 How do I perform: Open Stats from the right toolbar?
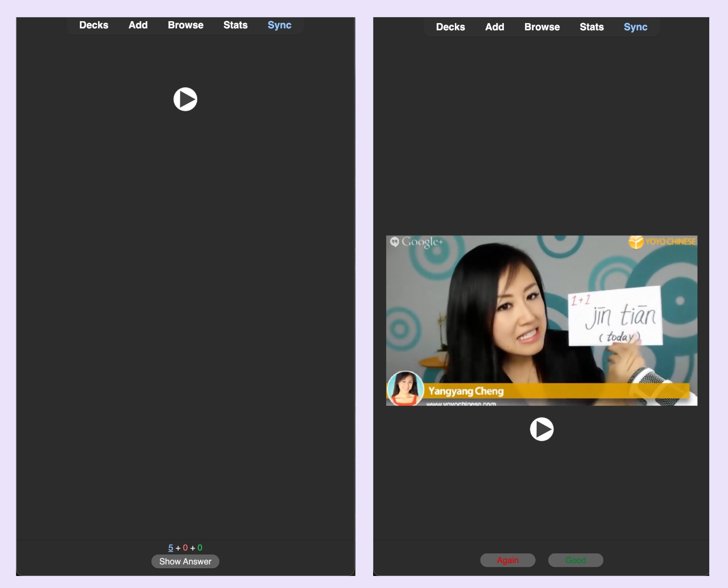click(591, 27)
